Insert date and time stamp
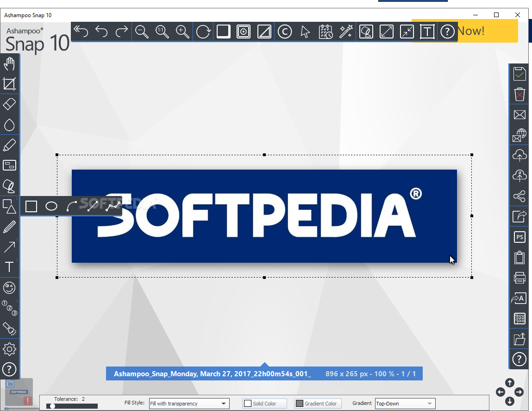 pyautogui.click(x=325, y=32)
